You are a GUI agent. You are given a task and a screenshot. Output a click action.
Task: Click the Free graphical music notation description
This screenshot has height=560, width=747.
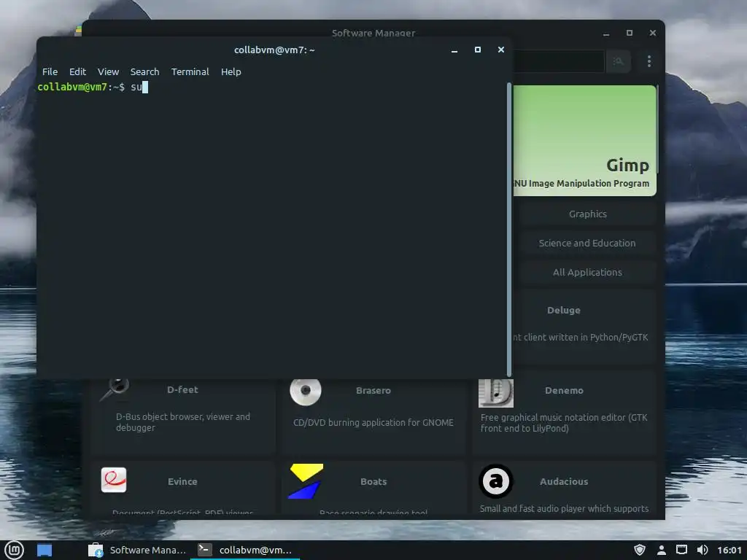pos(564,423)
